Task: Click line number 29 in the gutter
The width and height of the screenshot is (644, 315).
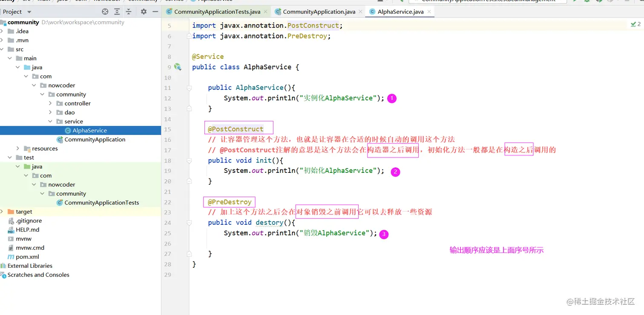Action: (167, 275)
